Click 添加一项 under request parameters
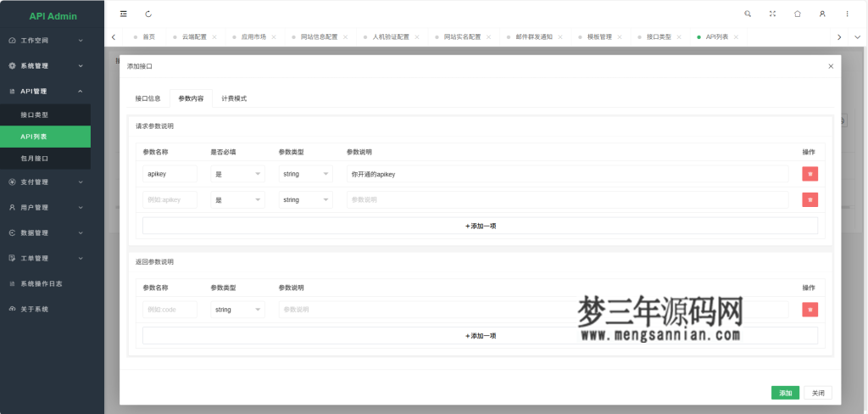 pos(480,226)
